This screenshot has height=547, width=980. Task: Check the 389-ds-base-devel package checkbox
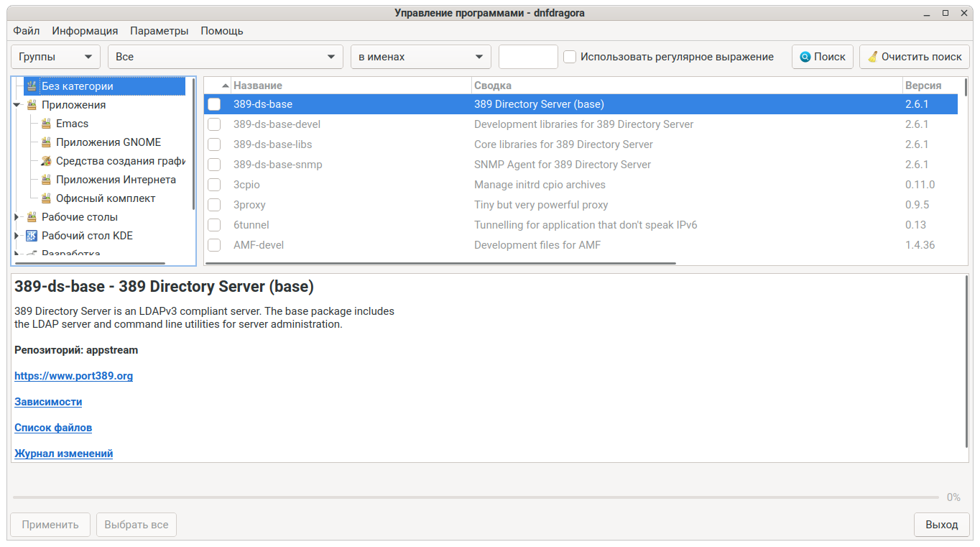[214, 124]
